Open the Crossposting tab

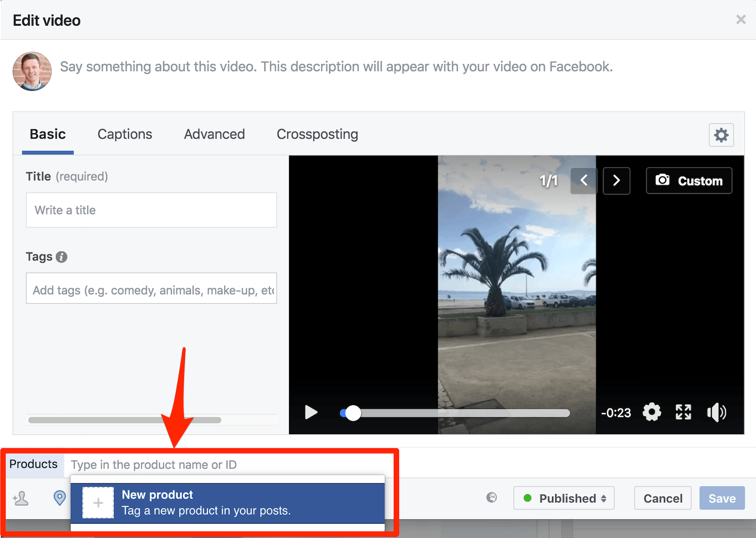coord(317,134)
